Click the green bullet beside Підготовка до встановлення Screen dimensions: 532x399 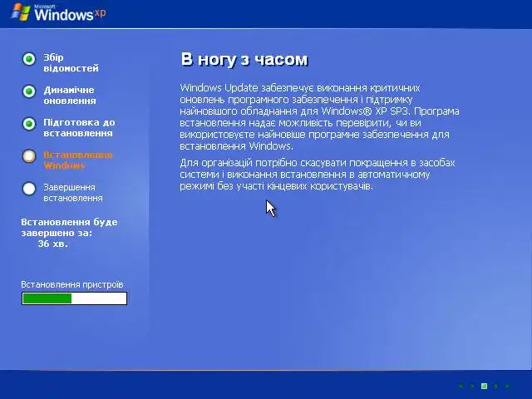[29, 124]
